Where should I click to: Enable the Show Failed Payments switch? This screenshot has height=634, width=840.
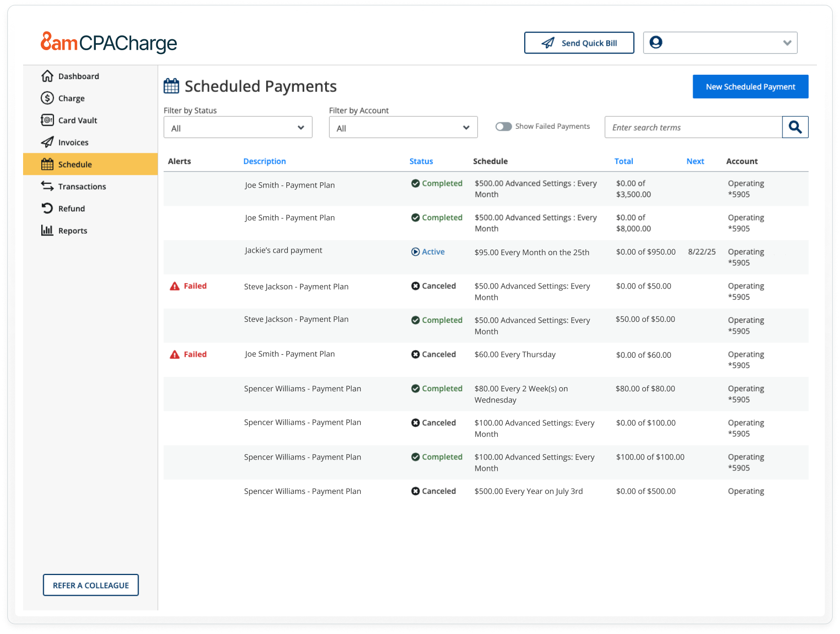coord(503,126)
